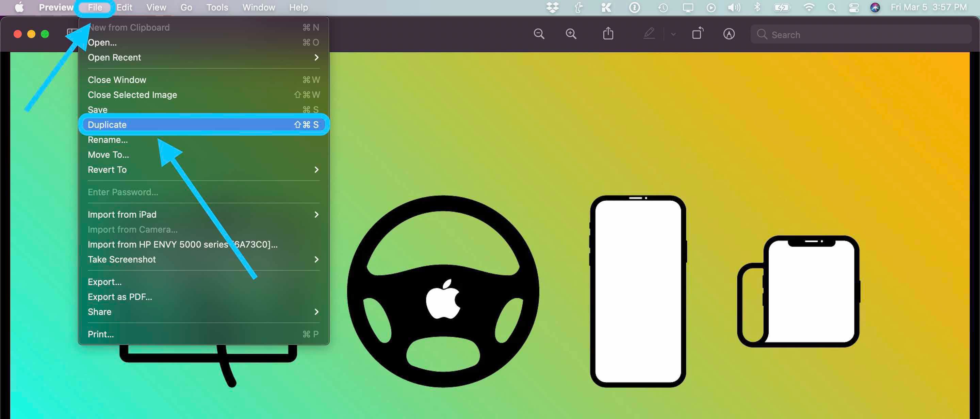The image size is (980, 419).
Task: Open Spotlight search icon
Action: [832, 7]
